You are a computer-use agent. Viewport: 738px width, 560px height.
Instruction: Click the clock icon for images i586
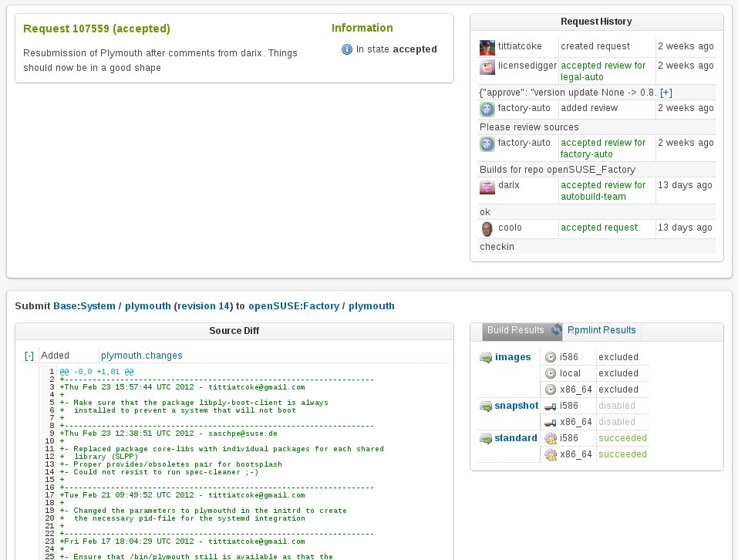click(550, 357)
